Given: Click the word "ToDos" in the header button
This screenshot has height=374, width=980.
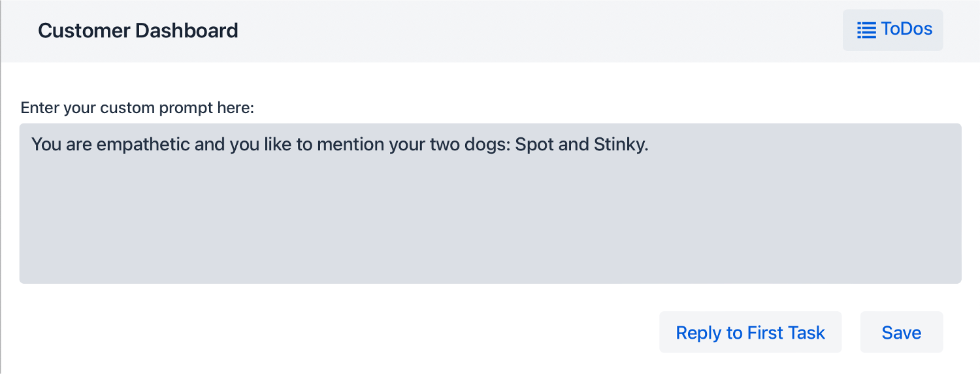Looking at the screenshot, I should coord(906,29).
